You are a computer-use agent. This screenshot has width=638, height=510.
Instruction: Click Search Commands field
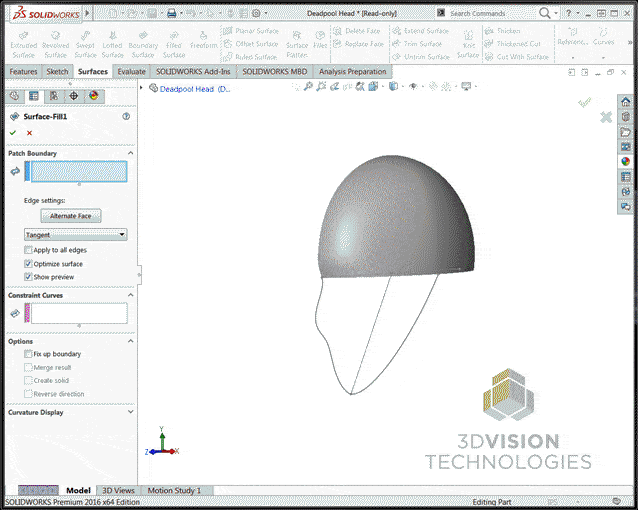pyautogui.click(x=492, y=13)
